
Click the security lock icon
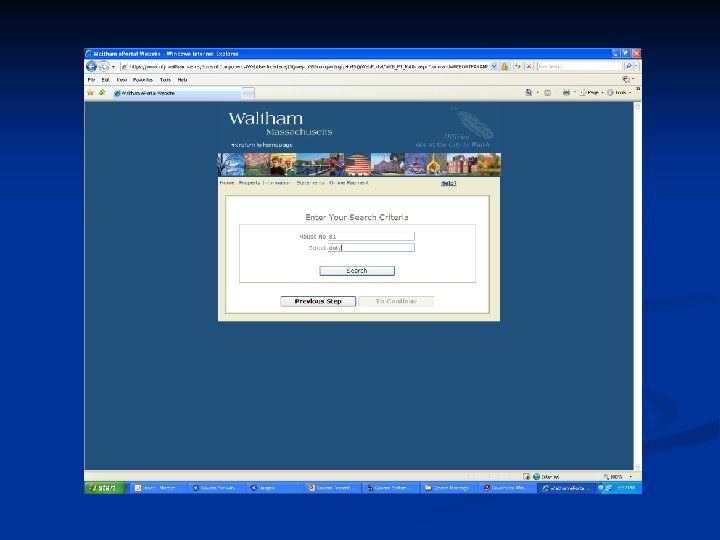[505, 67]
